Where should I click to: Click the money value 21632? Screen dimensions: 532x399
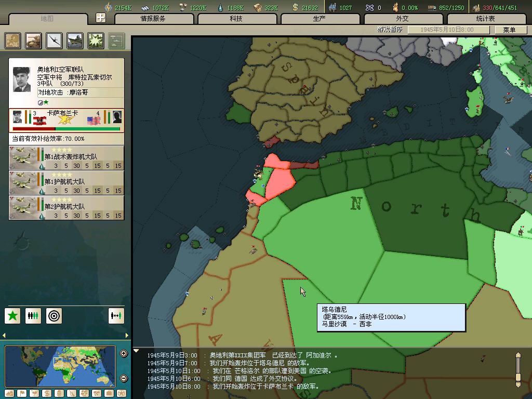pos(310,8)
